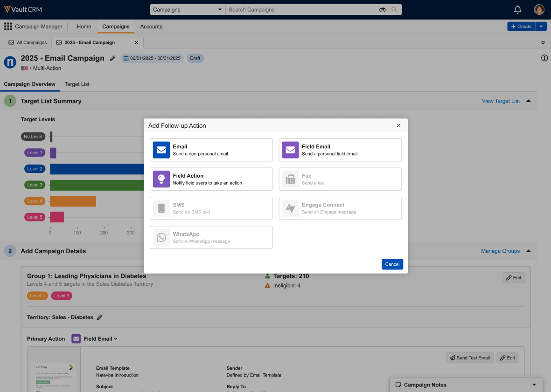551x392 pixels.
Task: Click into the Search Campaigns field
Action: pos(301,9)
